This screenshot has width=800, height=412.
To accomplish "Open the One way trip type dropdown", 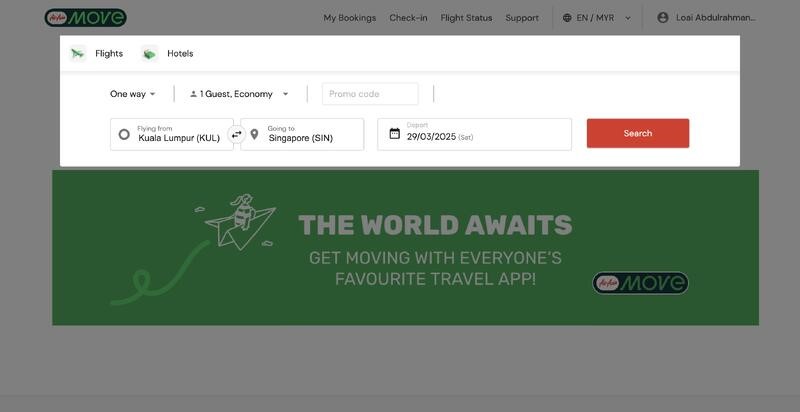I will [133, 94].
